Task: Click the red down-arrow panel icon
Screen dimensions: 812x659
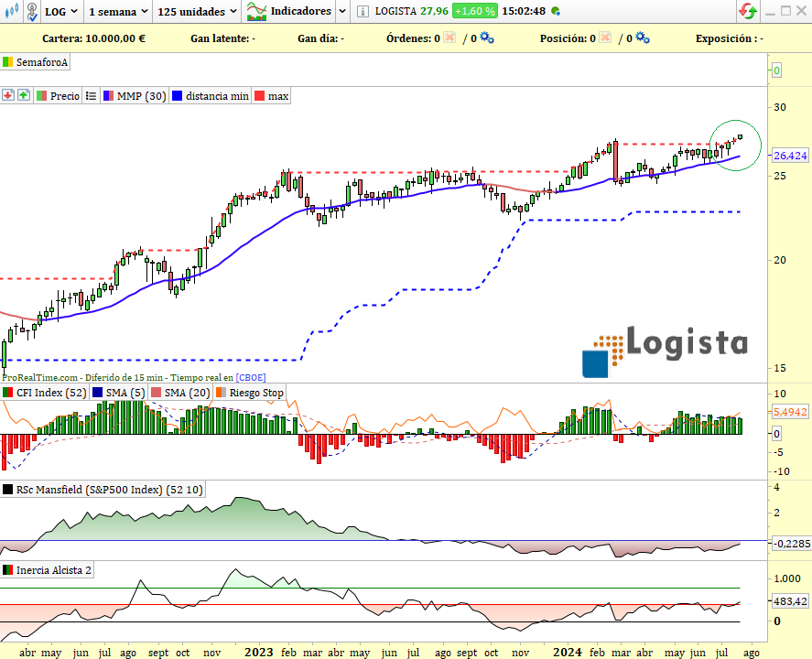Action: [x=7, y=95]
